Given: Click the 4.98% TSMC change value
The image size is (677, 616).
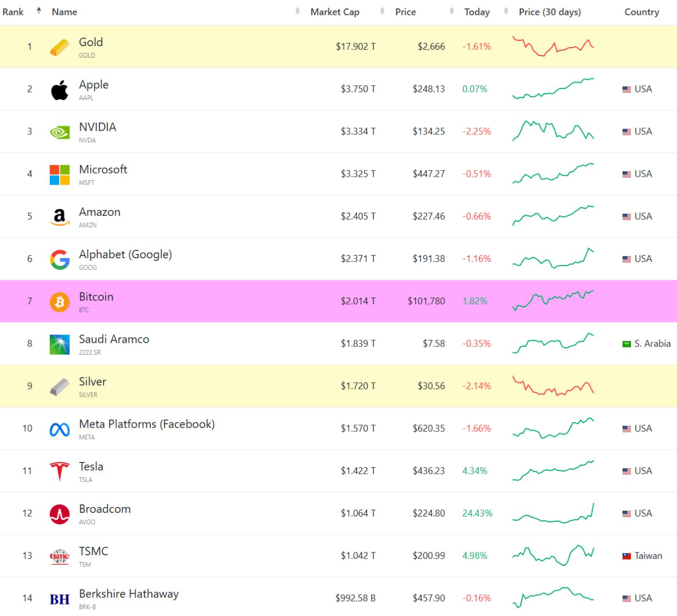Looking at the screenshot, I should point(475,556).
